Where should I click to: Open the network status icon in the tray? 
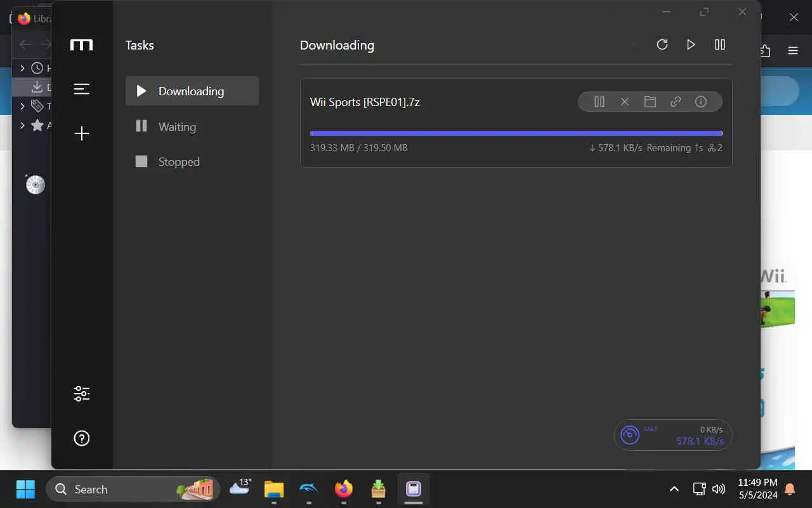pyautogui.click(x=699, y=489)
